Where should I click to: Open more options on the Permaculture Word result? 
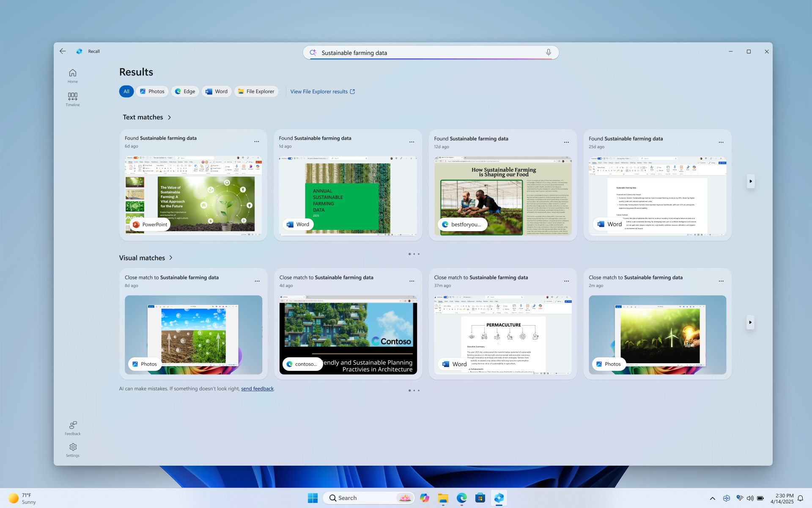[566, 281]
